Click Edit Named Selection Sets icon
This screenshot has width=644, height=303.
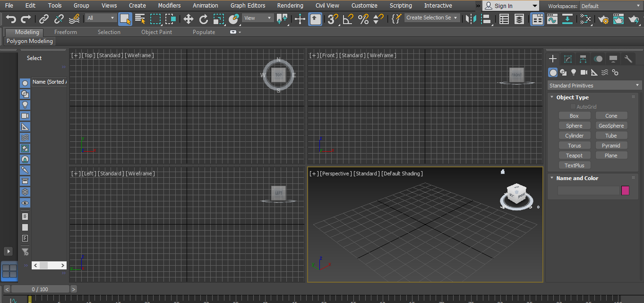click(396, 19)
